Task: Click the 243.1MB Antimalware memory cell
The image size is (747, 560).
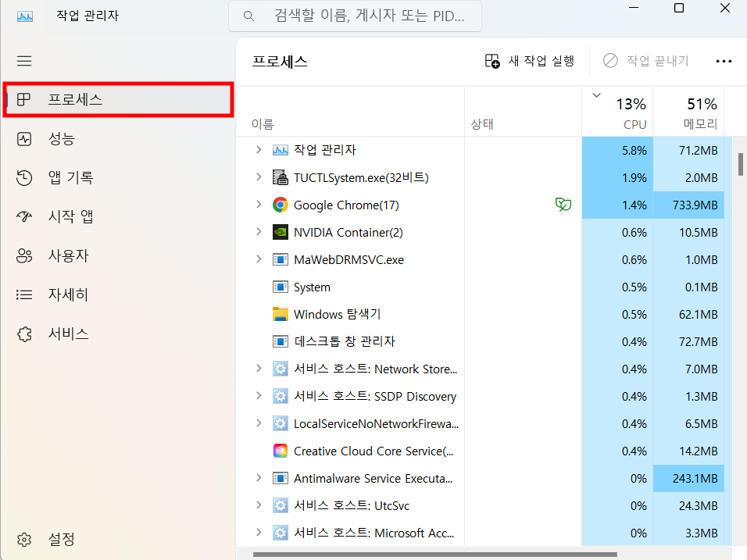Action: click(688, 478)
